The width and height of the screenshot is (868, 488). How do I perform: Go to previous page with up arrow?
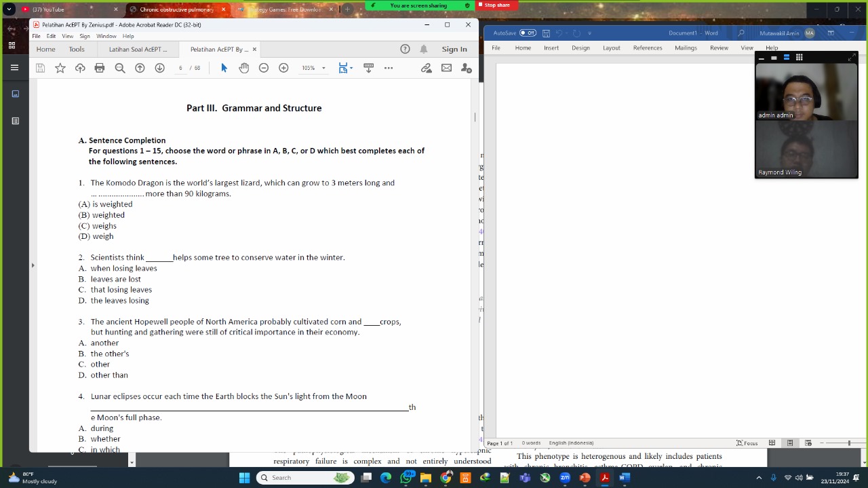click(x=140, y=68)
